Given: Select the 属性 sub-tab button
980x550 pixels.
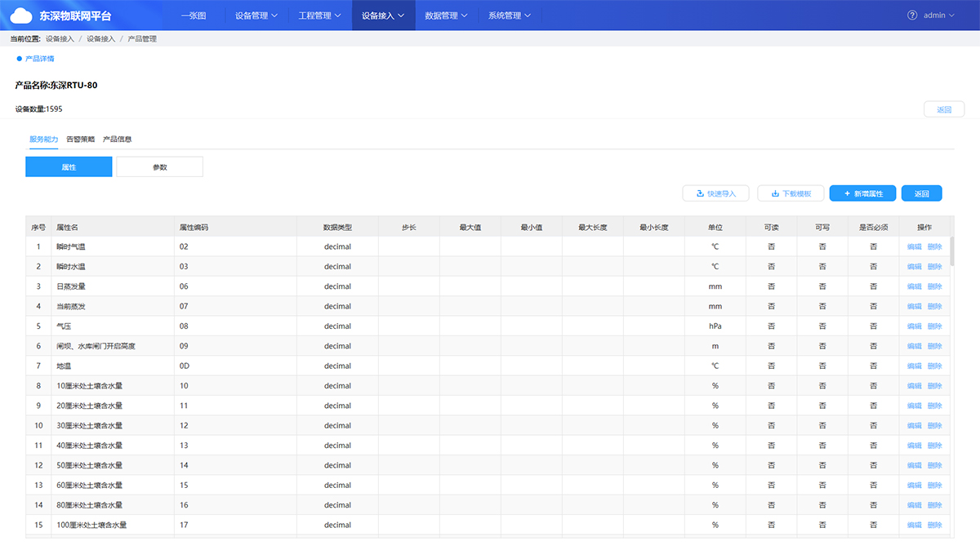Looking at the screenshot, I should coord(69,166).
